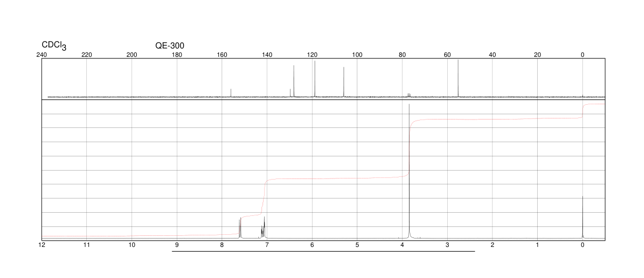The width and height of the screenshot is (644, 278).
Task: Click the carbon peak near 119 ppm
Action: pyautogui.click(x=315, y=79)
